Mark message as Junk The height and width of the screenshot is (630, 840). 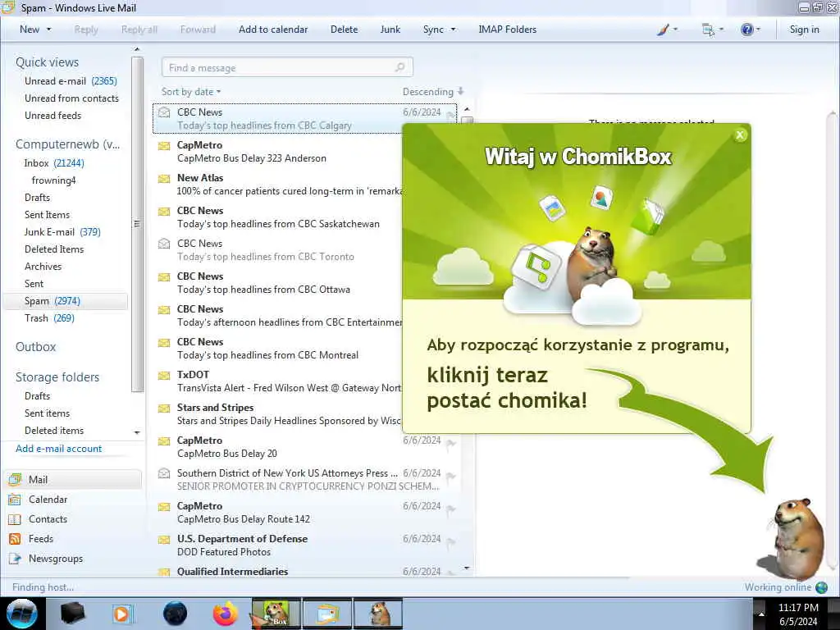coord(390,30)
